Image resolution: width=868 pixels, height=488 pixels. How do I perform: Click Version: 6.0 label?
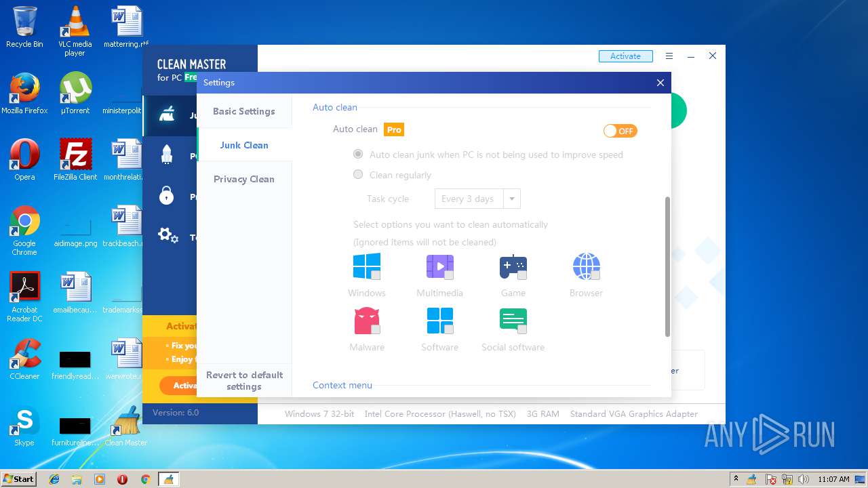tap(176, 412)
